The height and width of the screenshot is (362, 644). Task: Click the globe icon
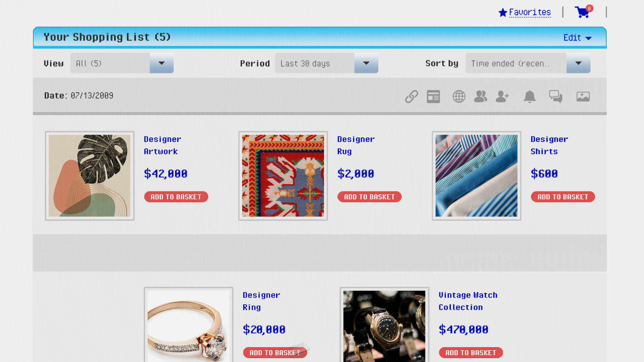click(459, 97)
